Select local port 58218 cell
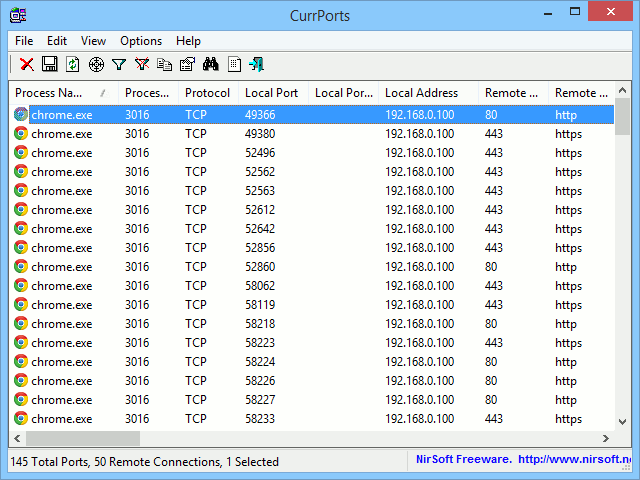 [260, 324]
